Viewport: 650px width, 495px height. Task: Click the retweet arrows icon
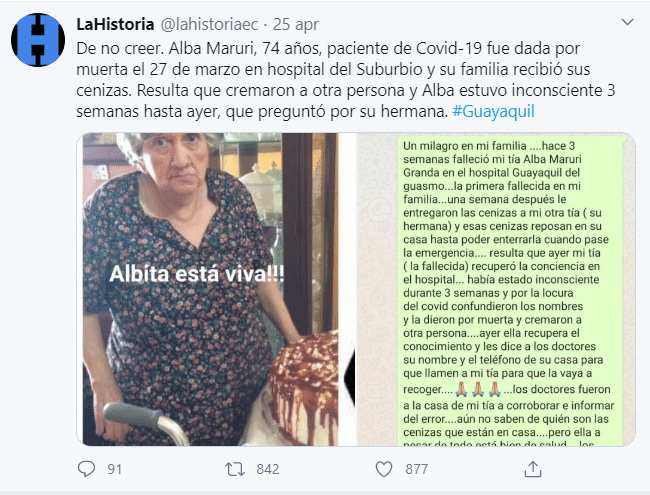(235, 469)
